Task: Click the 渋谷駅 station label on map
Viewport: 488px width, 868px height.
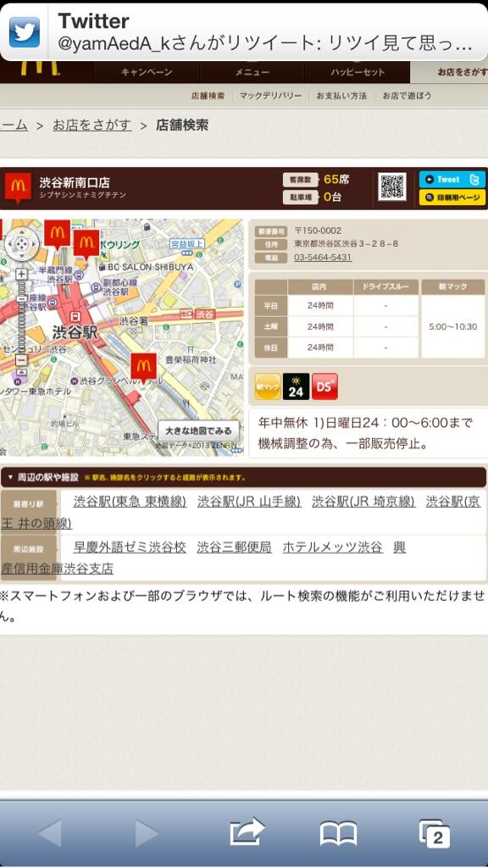Action: [75, 332]
